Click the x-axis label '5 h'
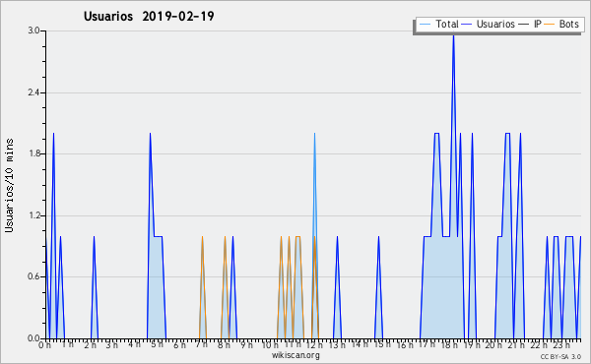 pyautogui.click(x=158, y=344)
